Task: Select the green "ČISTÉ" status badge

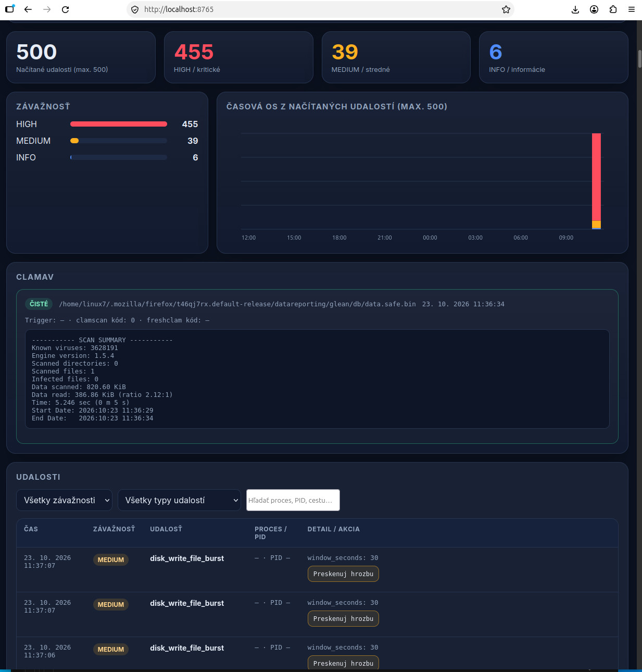Action: [39, 304]
